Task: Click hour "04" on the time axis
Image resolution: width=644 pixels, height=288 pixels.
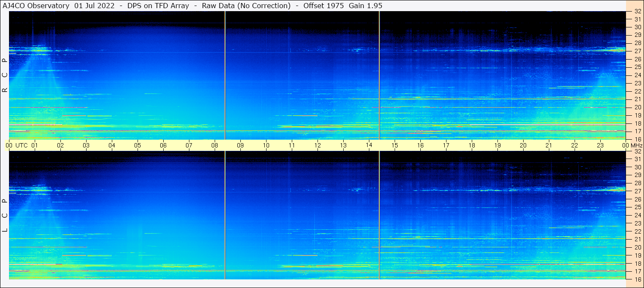Action: click(112, 145)
